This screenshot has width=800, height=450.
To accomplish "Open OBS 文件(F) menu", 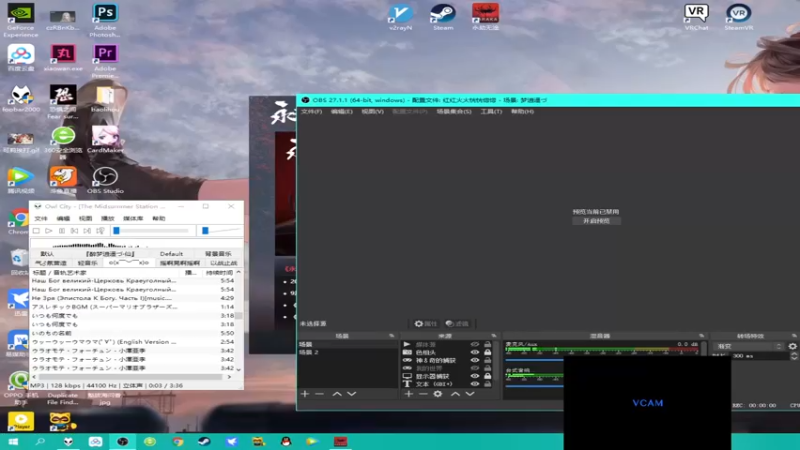I will tap(311, 111).
